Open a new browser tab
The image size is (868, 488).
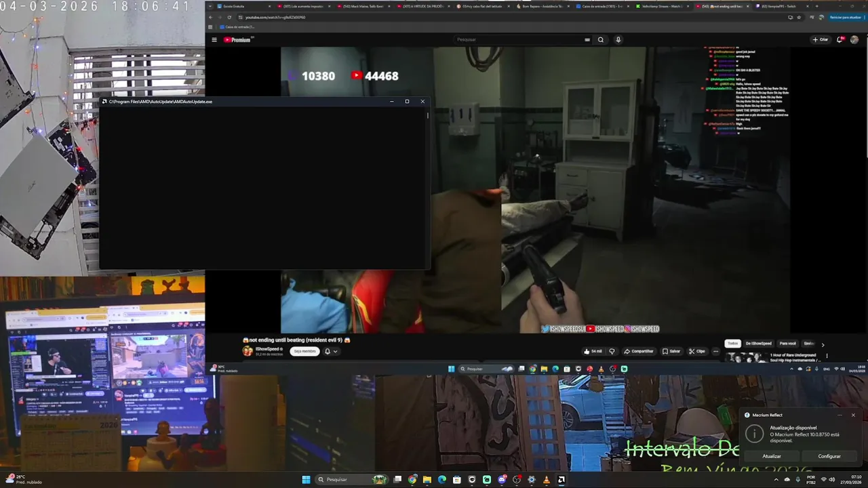816,6
